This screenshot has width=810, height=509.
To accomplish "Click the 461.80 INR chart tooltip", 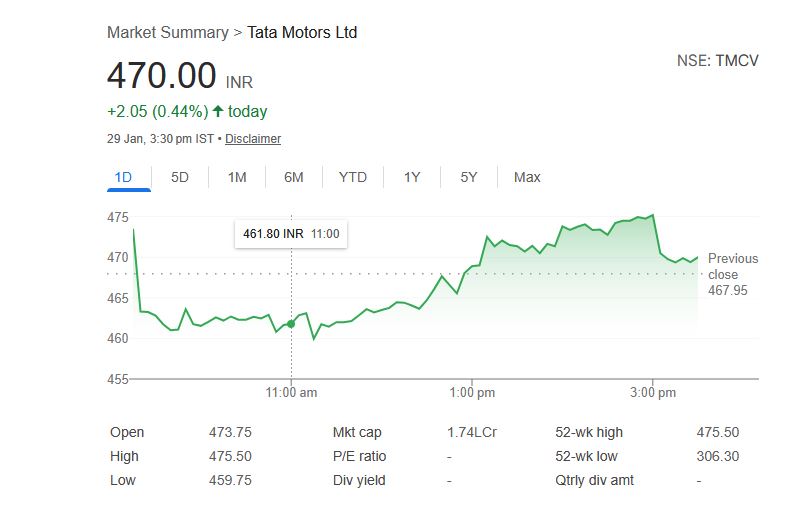I will pyautogui.click(x=291, y=234).
